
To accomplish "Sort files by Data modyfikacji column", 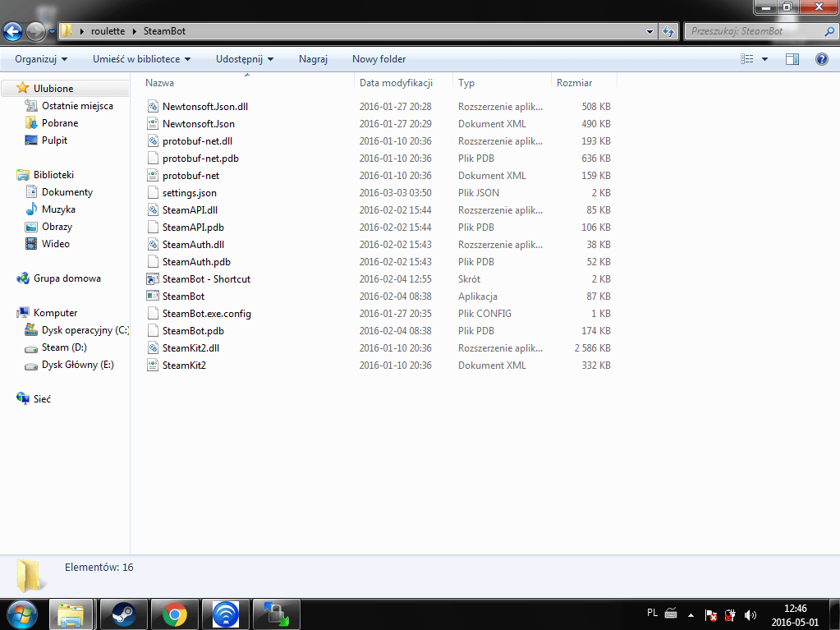I will (x=396, y=83).
